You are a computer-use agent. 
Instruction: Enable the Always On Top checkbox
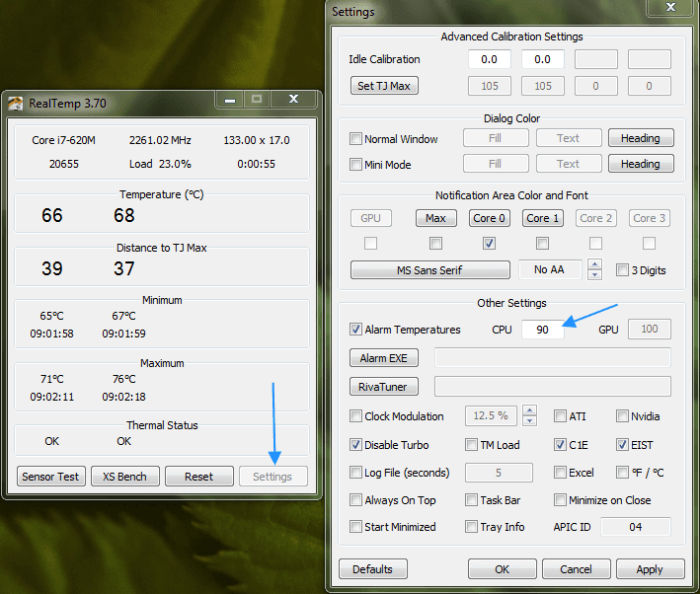coord(356,500)
